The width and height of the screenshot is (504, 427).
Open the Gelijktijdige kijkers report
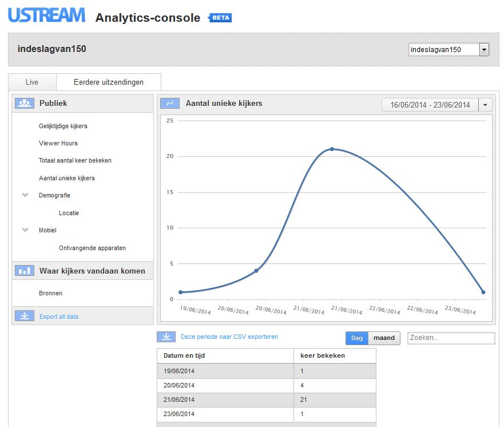63,126
